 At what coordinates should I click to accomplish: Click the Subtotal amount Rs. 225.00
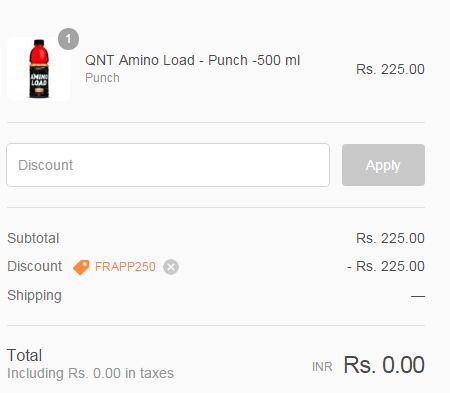coord(390,238)
